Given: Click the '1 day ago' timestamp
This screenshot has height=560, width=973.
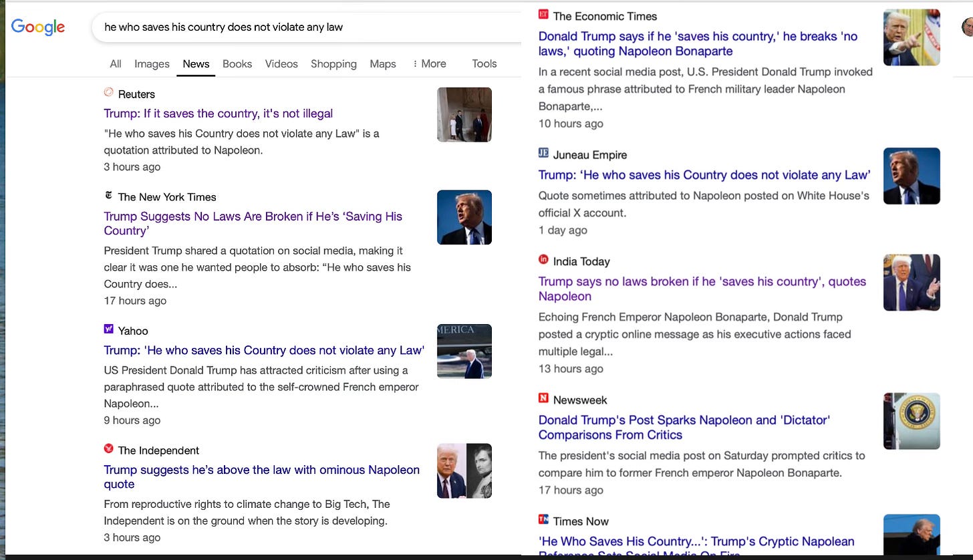Looking at the screenshot, I should tap(563, 230).
